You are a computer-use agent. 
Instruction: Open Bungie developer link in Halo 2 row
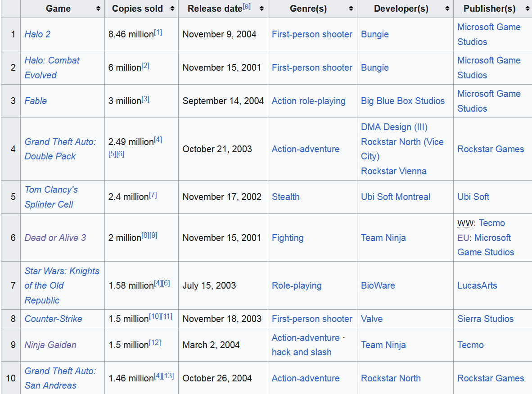[375, 34]
